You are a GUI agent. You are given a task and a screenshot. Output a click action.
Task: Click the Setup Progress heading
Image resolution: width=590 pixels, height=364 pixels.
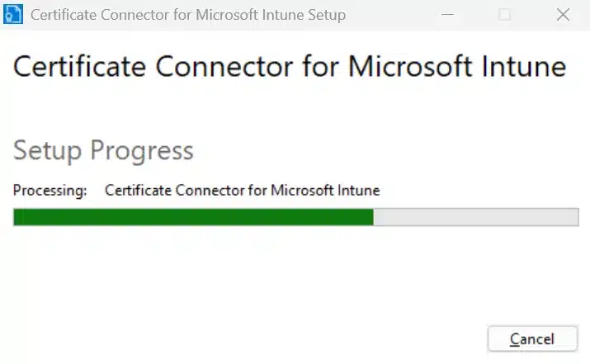click(103, 150)
